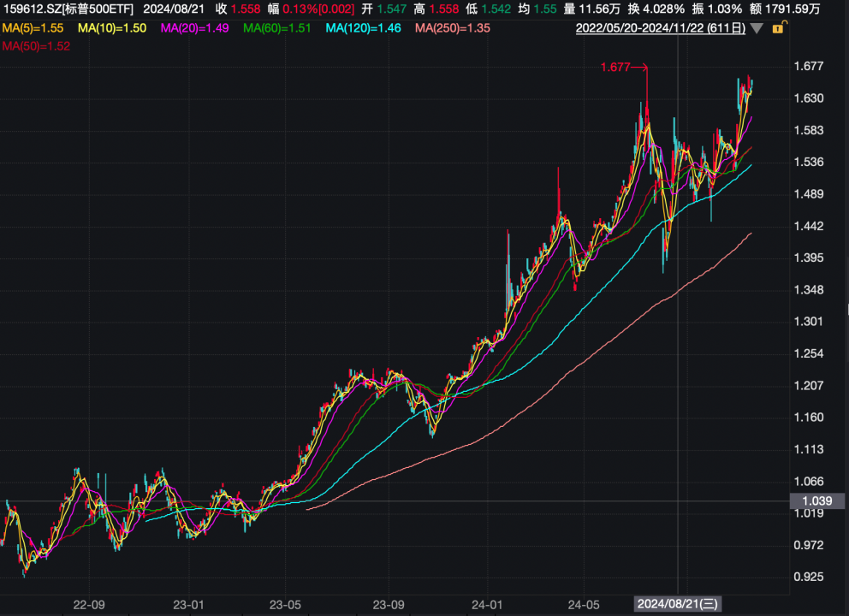849x616 pixels.
Task: Click the 均 1.55 average price value
Action: click(x=537, y=9)
